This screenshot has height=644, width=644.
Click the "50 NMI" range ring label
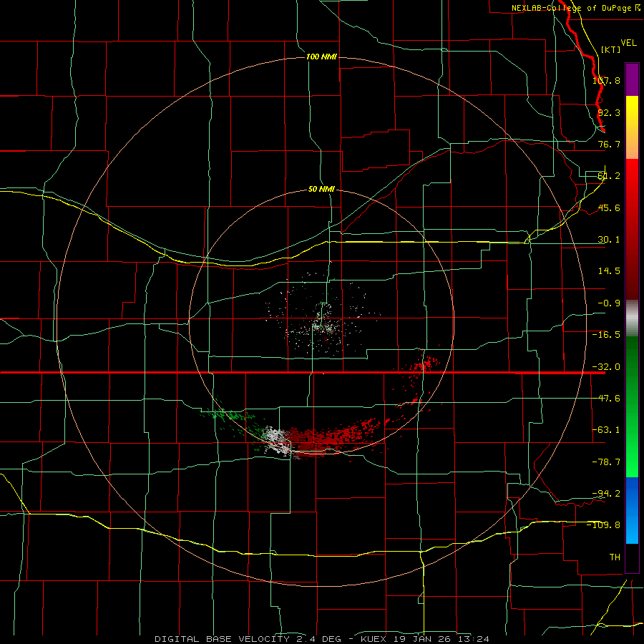click(x=321, y=189)
